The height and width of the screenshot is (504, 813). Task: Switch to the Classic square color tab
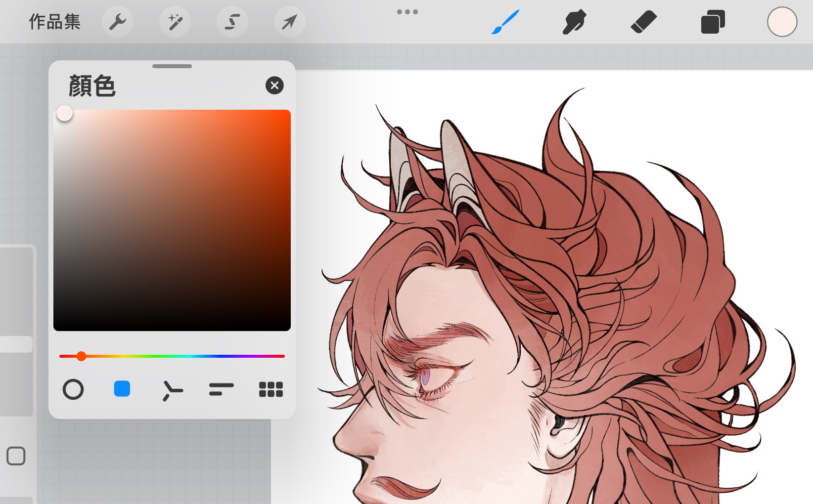pos(122,389)
